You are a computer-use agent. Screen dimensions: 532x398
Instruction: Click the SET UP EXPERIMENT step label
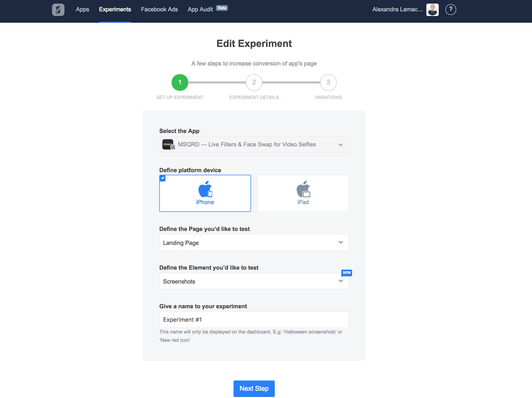coord(180,97)
